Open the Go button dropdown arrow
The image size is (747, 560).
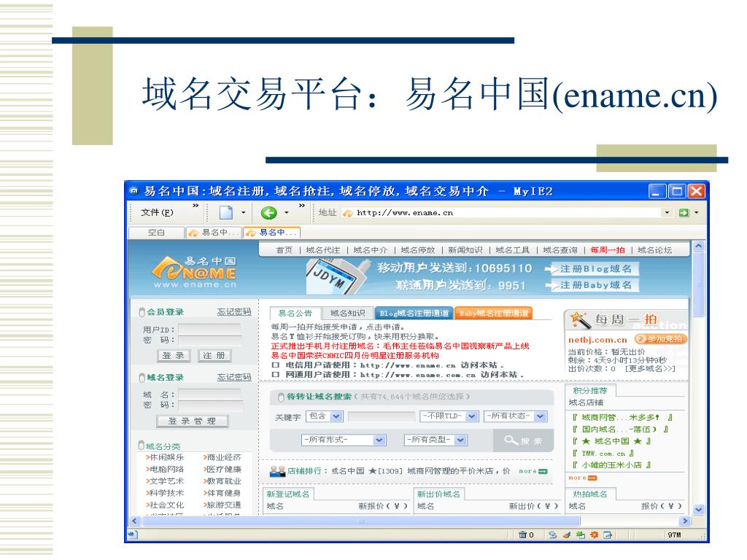pos(696,213)
